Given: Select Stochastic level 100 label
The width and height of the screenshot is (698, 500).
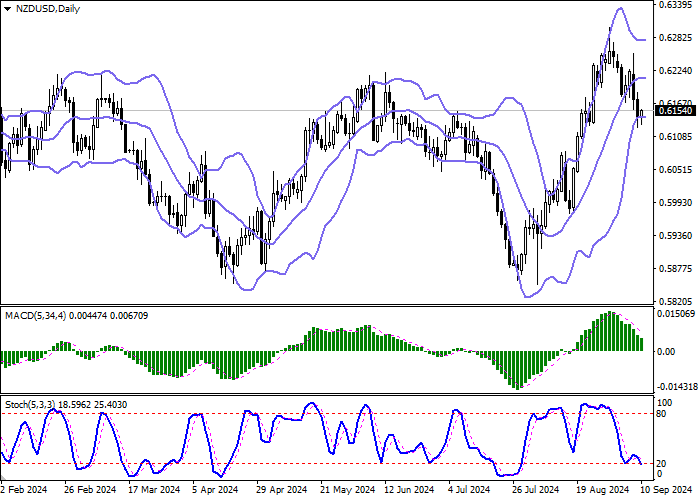Looking at the screenshot, I should 665,403.
